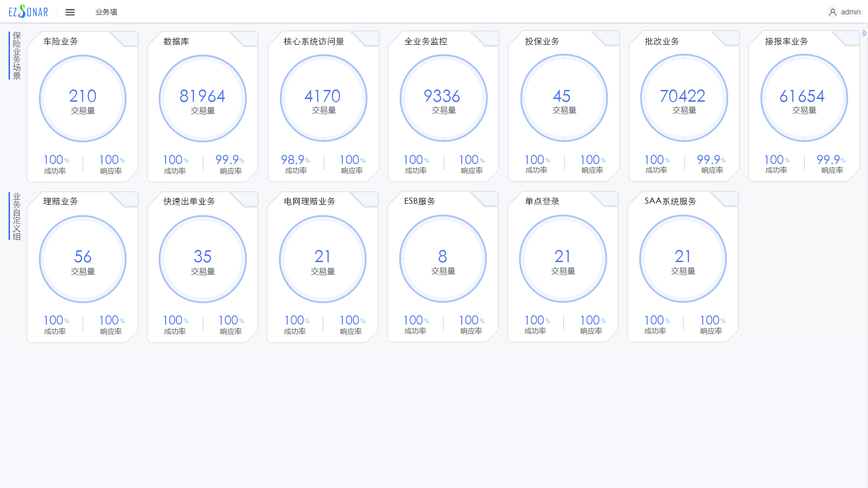868x488 pixels.
Task: Open the 理赔业务 card
Action: [x=83, y=258]
